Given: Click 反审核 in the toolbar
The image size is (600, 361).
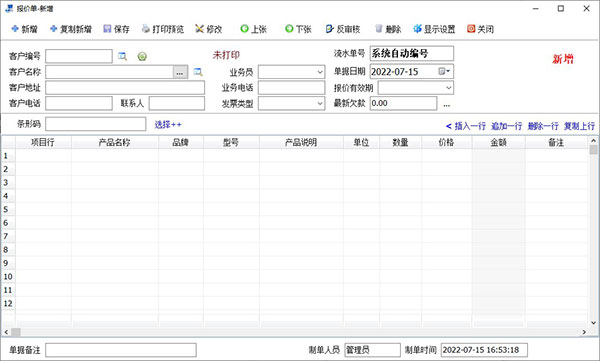Looking at the screenshot, I should point(343,29).
